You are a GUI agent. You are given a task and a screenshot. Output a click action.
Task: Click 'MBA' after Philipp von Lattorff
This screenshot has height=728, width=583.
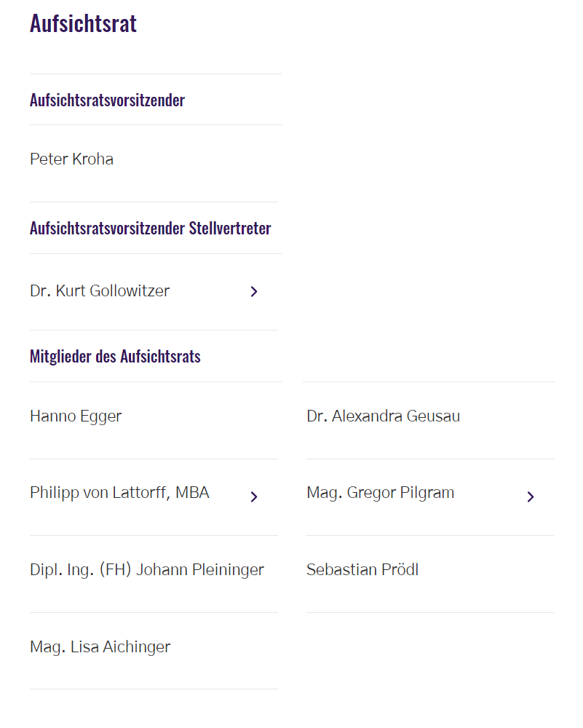click(193, 493)
